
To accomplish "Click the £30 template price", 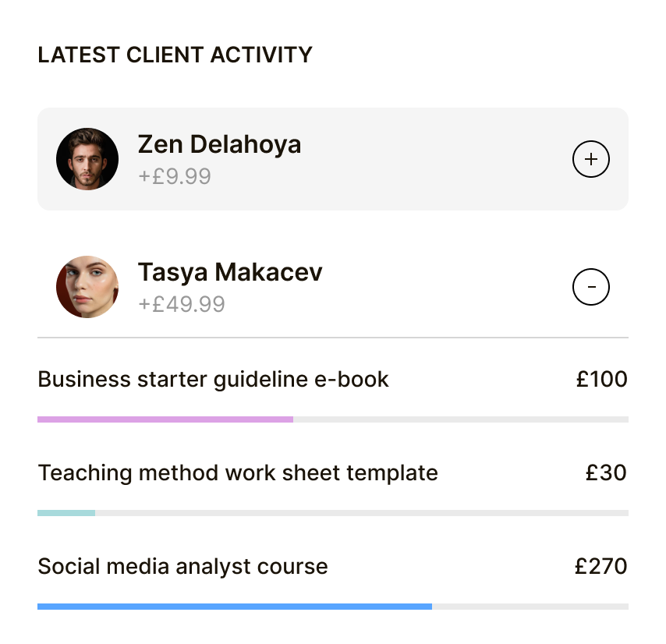I will [606, 473].
